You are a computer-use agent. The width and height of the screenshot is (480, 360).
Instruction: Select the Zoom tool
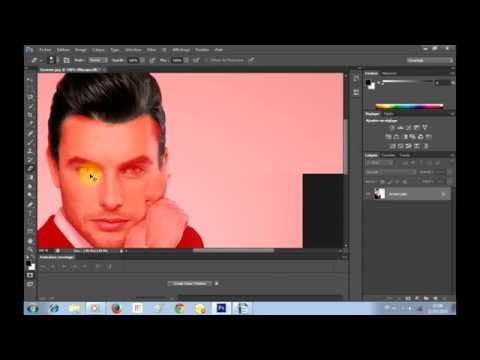30,249
